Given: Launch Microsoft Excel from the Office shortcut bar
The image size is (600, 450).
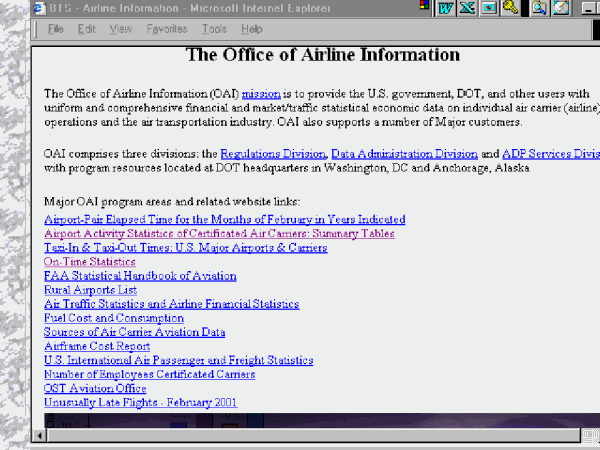Looking at the screenshot, I should (467, 9).
